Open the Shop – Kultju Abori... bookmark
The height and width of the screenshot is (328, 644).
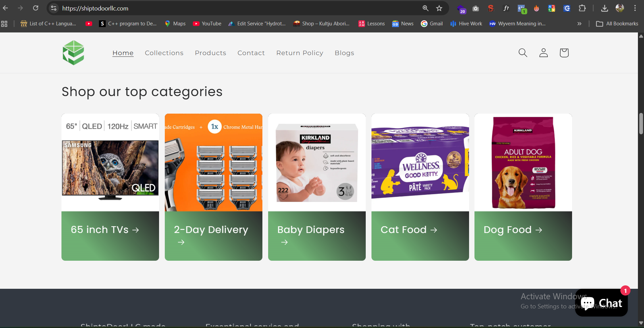[321, 24]
